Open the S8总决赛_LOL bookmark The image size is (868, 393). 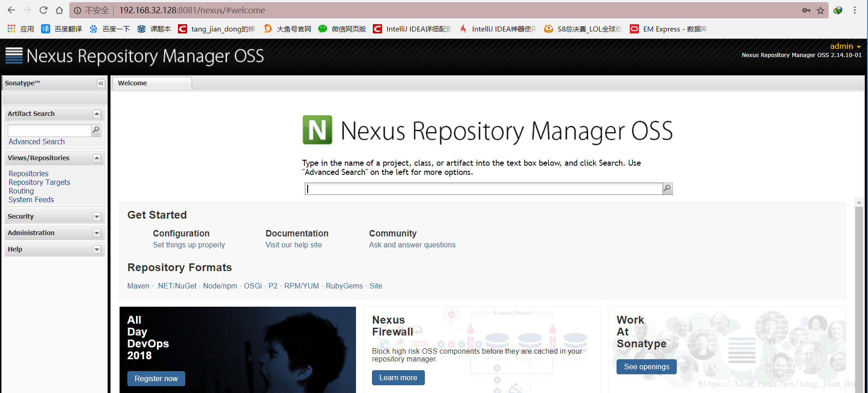583,29
